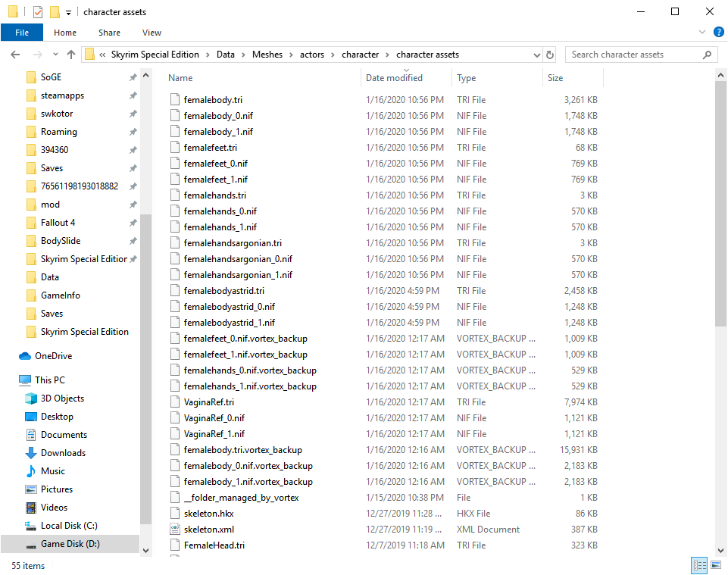Select BodySlide folder in navigation pane
The height and width of the screenshot is (575, 728).
[61, 241]
